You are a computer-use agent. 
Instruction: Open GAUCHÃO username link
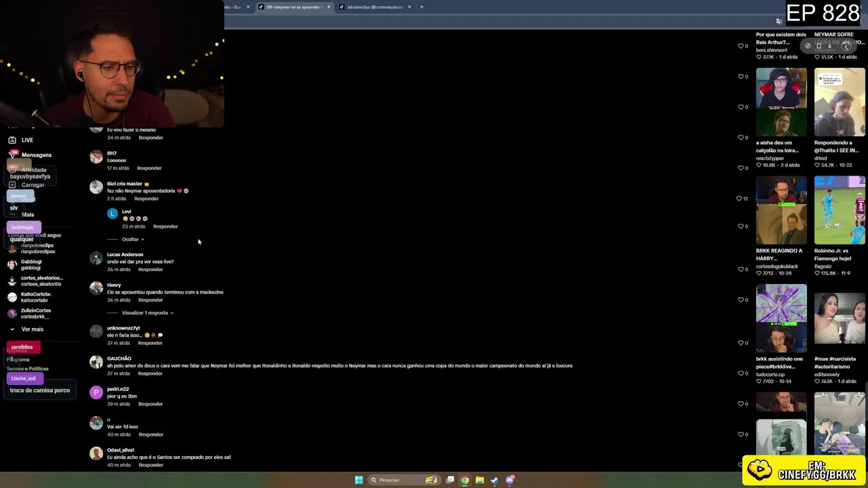point(119,359)
